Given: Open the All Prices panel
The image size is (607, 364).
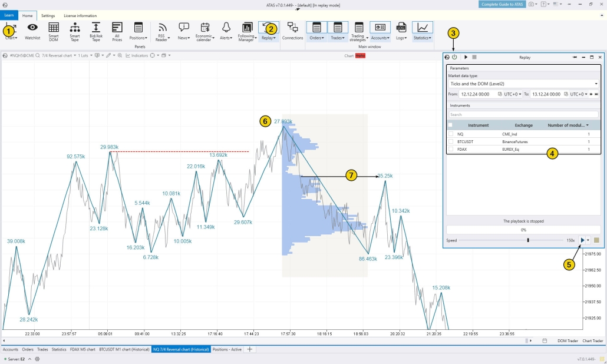Looking at the screenshot, I should coord(117,31).
